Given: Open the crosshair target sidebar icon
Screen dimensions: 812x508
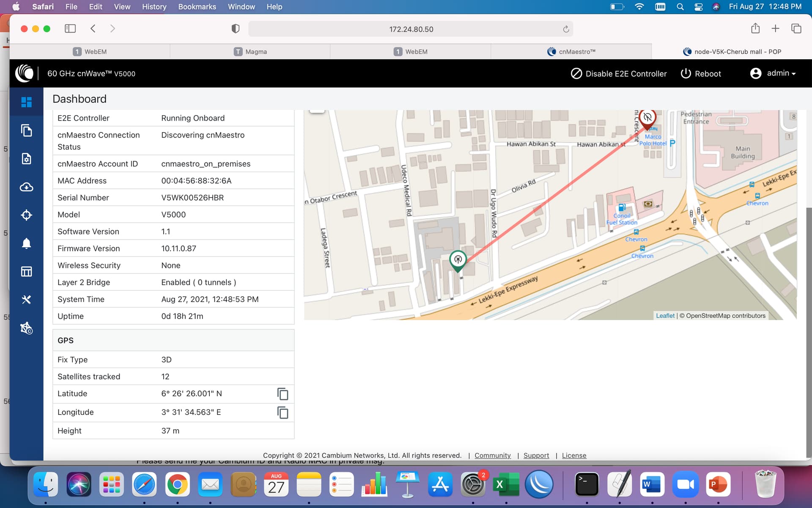Looking at the screenshot, I should 26,215.
